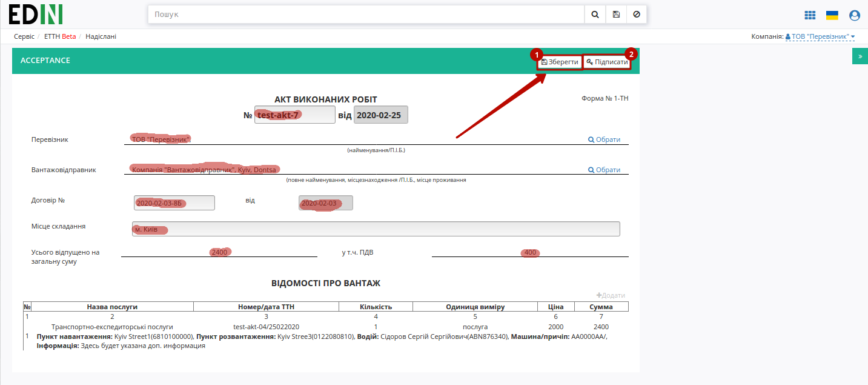Click the ACCEPTANCE header title

click(x=45, y=61)
